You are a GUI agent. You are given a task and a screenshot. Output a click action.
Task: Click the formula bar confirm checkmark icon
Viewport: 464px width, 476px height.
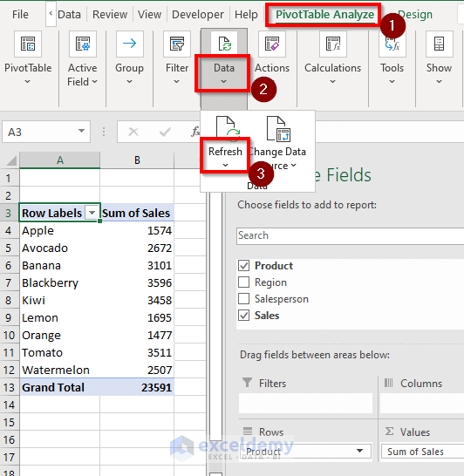165,132
